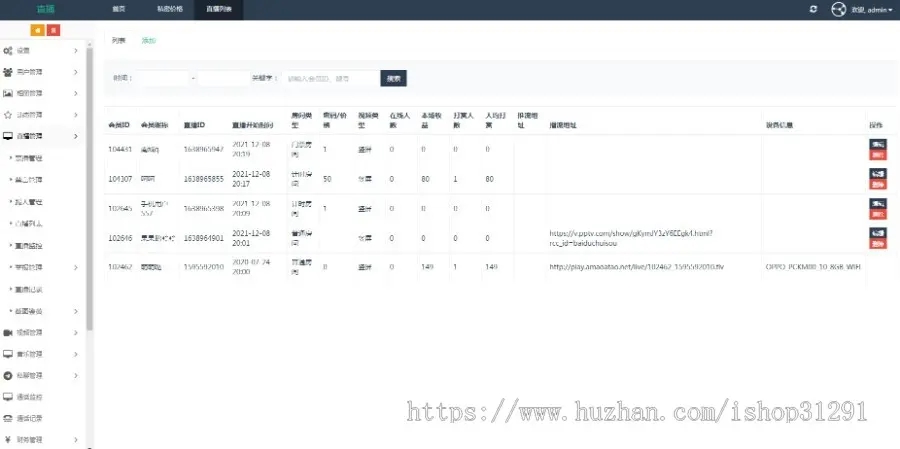Click the picture album icon in sidebar
The width and height of the screenshot is (900, 449).
[8, 93]
